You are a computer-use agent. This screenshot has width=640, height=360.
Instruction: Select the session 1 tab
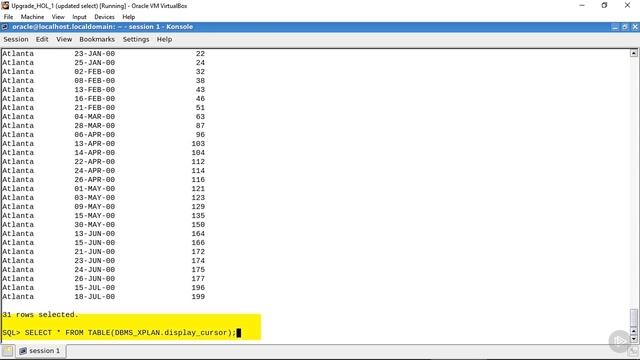coord(40,351)
